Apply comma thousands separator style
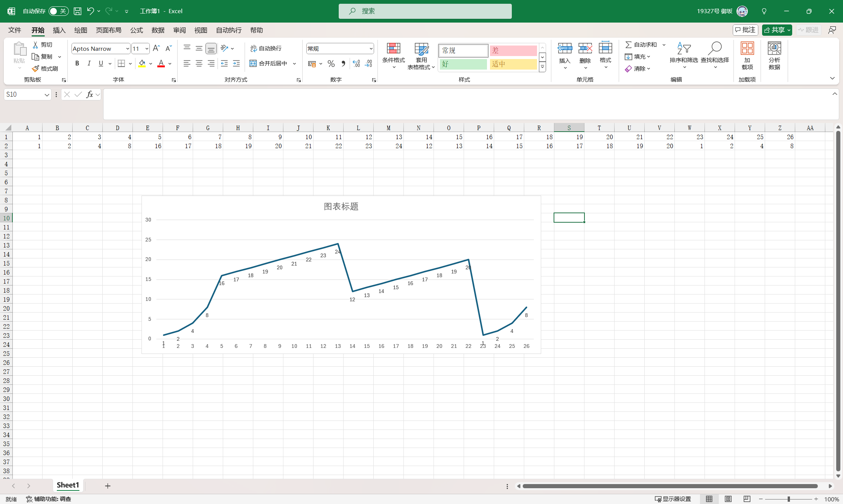This screenshot has height=504, width=843. coord(343,64)
